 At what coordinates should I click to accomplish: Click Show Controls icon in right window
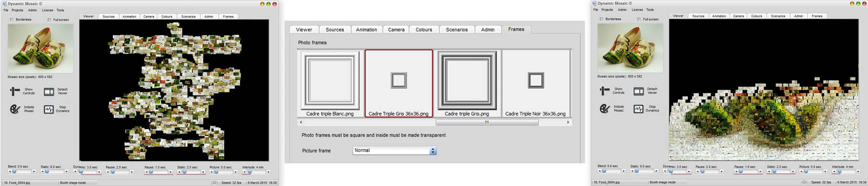[605, 91]
